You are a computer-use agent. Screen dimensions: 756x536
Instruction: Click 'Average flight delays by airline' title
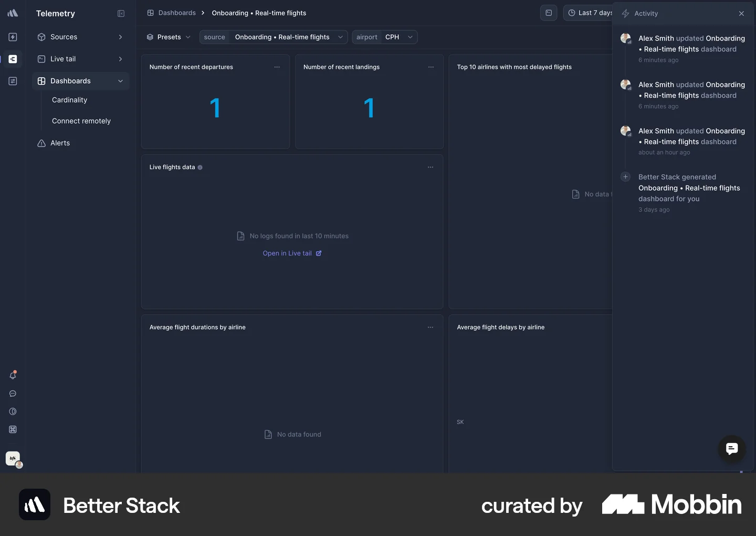tap(500, 327)
